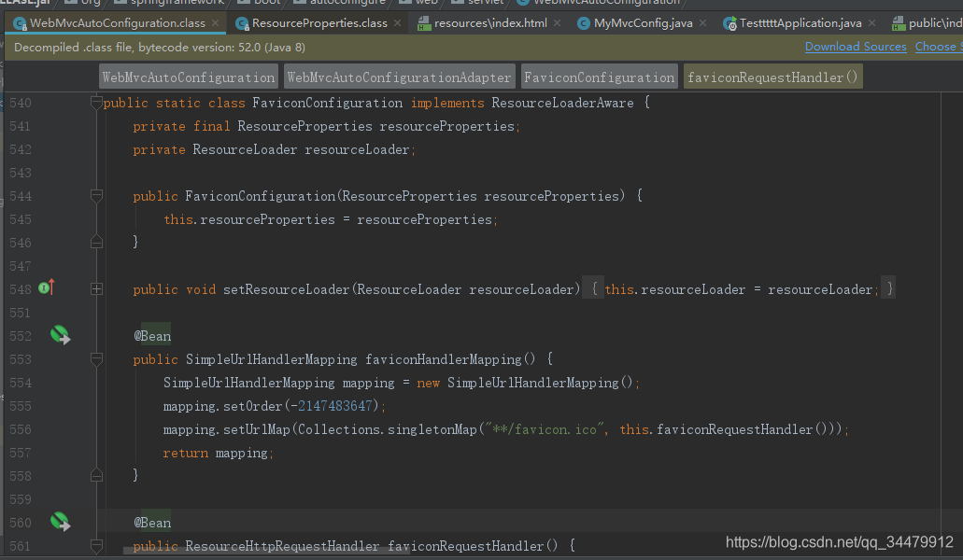Click 'Decompiled .class file' banner text
Screen dimensions: 963x560
coord(160,48)
